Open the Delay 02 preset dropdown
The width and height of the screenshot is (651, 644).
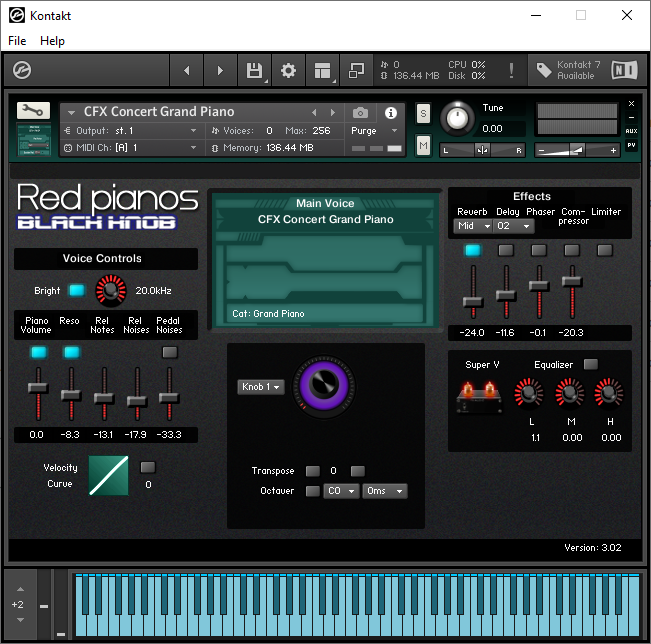point(514,226)
